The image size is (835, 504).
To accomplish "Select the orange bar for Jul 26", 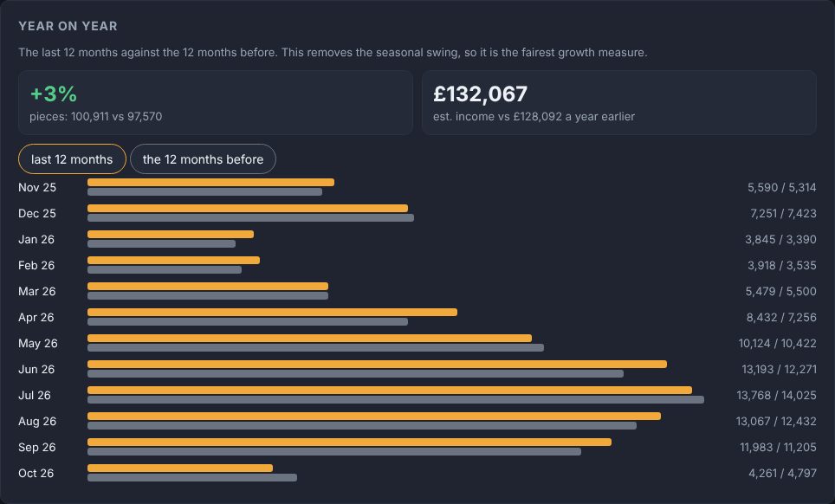I will [x=390, y=390].
